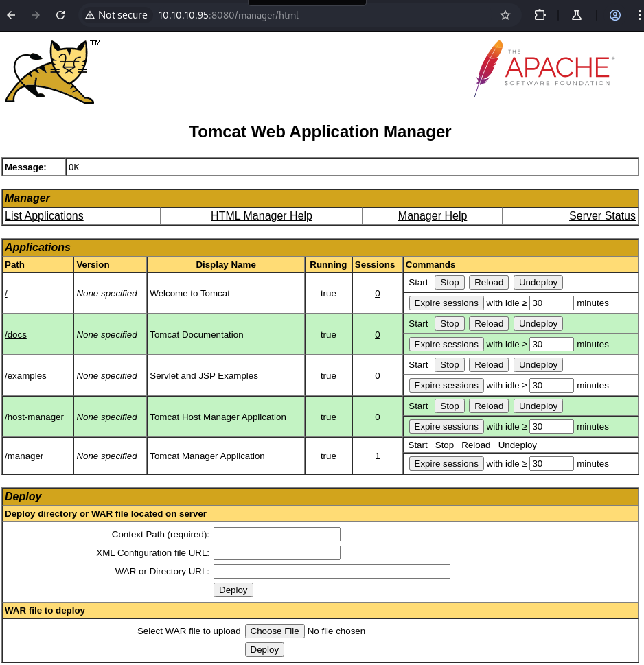The image size is (644, 665).
Task: Click the browser forward arrow
Action: (36, 15)
